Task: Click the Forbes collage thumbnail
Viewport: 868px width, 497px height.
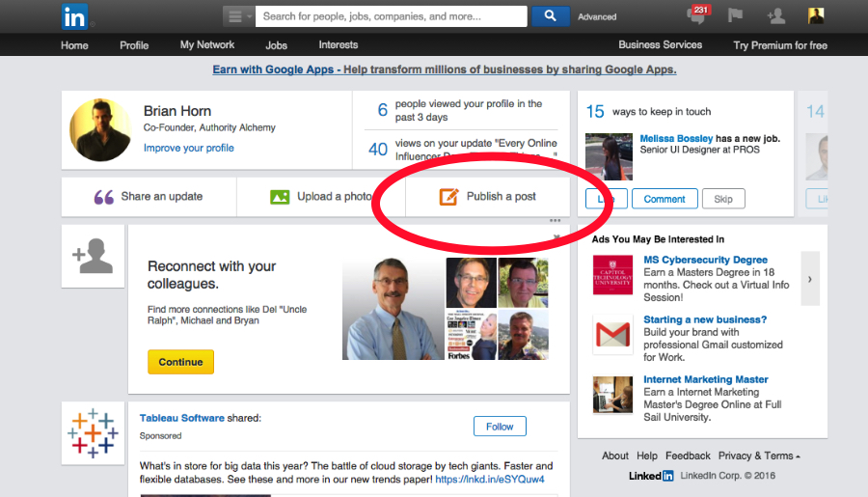Action: pyautogui.click(x=471, y=335)
